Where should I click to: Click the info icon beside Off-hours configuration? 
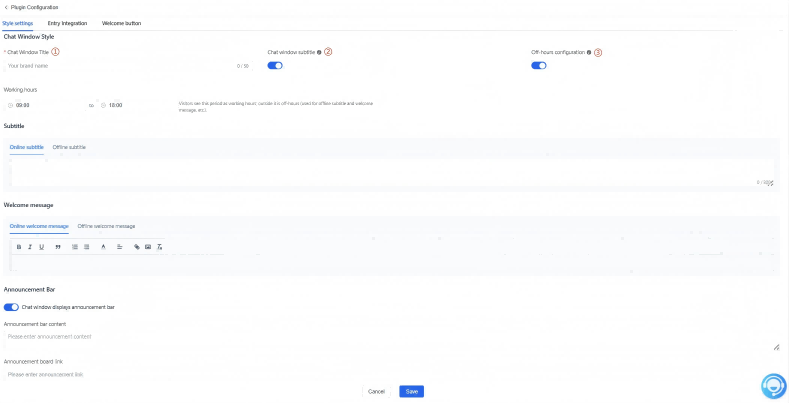click(x=589, y=52)
